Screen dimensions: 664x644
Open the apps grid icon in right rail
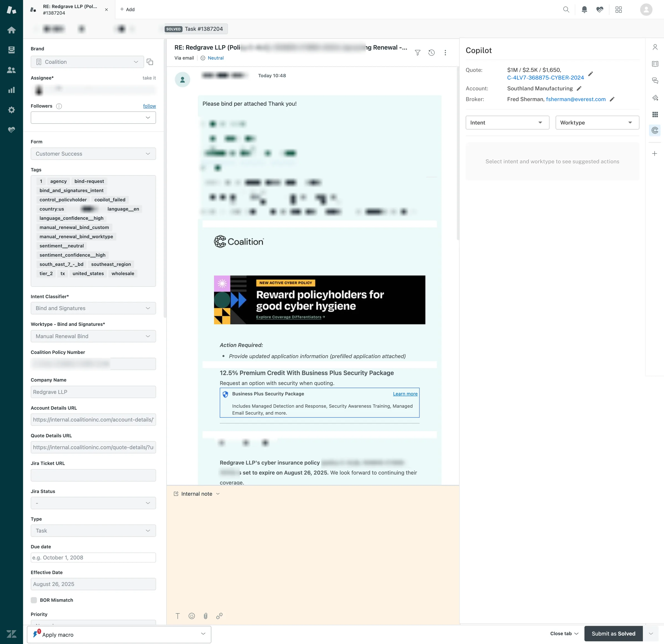[655, 115]
